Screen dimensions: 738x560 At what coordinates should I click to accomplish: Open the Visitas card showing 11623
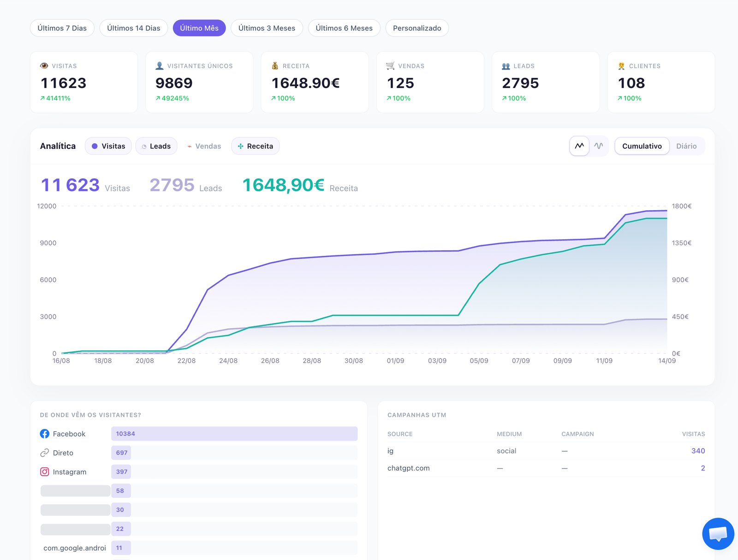pos(84,82)
